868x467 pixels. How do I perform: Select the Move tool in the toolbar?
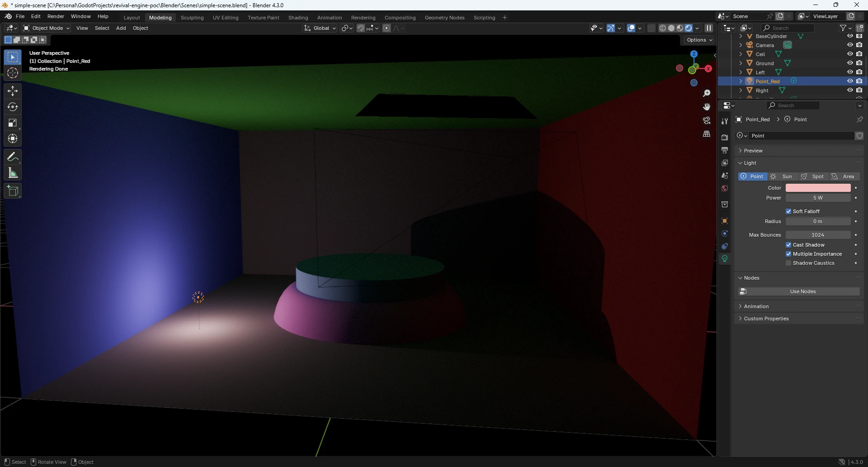click(13, 91)
